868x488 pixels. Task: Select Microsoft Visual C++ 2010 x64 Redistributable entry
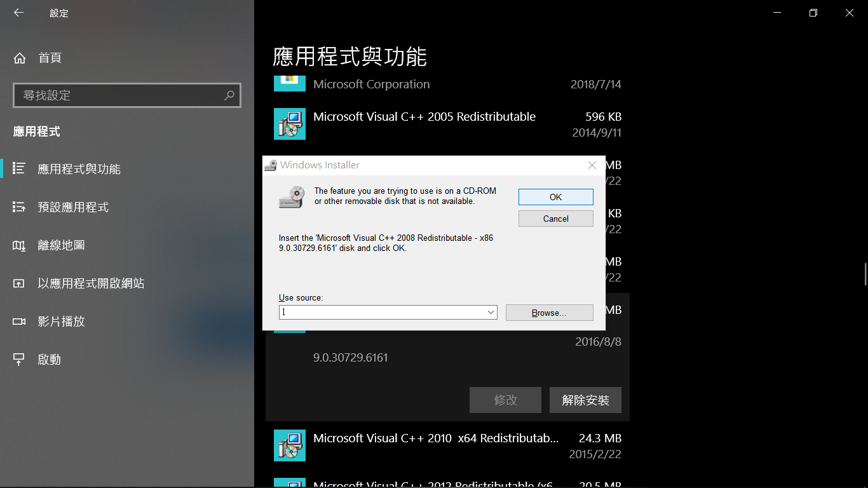[447, 445]
